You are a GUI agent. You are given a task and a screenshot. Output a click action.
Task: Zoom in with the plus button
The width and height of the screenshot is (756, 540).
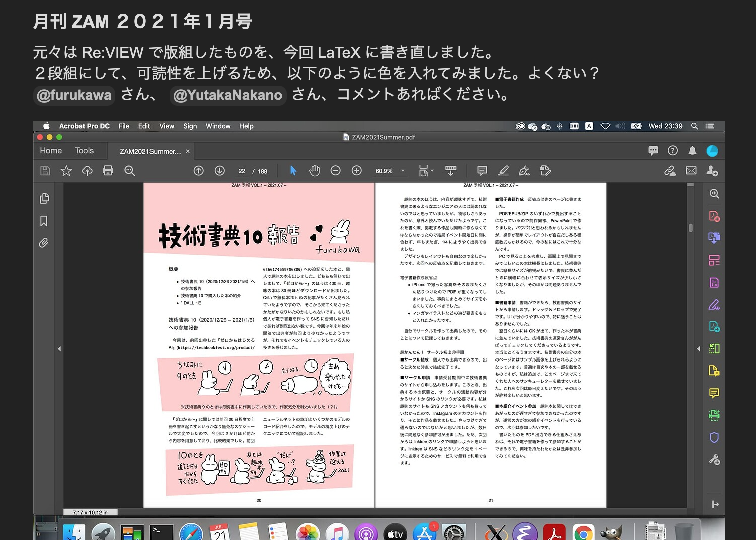click(357, 171)
